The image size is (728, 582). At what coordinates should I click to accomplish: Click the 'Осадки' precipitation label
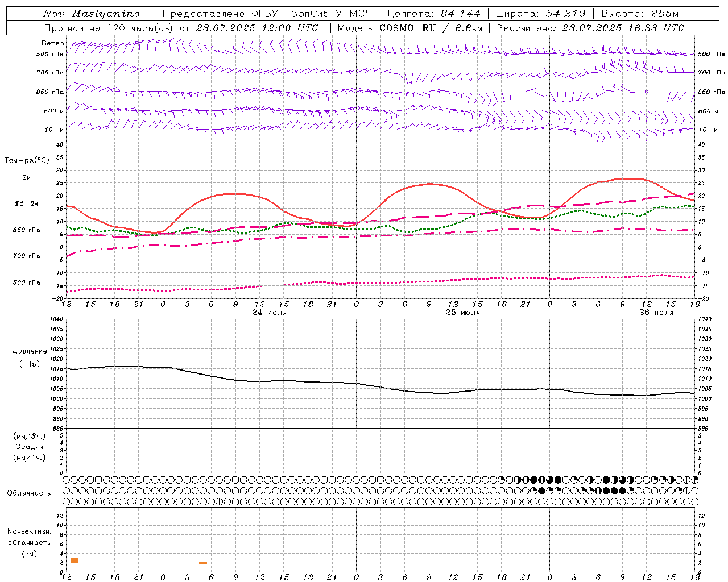(30, 447)
